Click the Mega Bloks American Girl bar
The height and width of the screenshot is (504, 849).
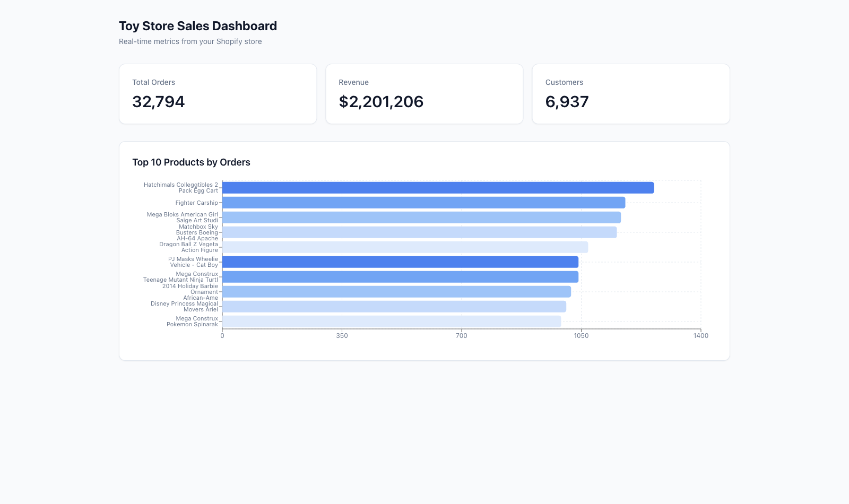421,218
